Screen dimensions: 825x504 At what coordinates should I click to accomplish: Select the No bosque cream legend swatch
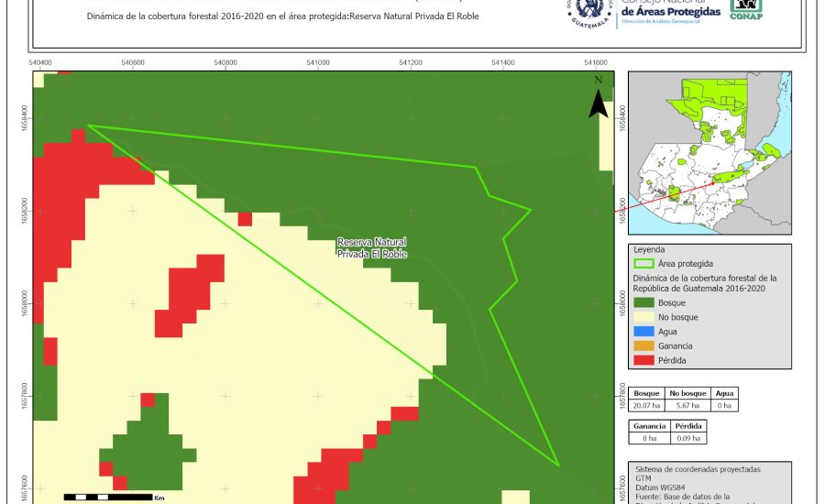(643, 317)
